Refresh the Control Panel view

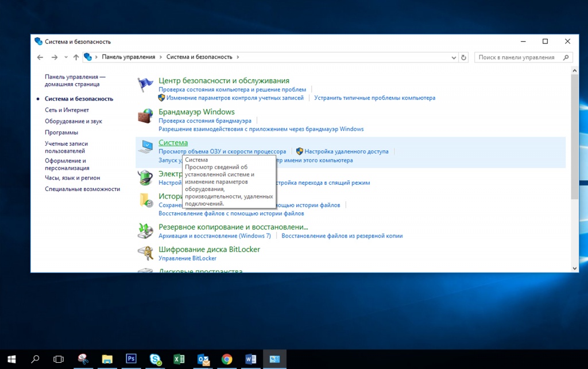pyautogui.click(x=463, y=57)
